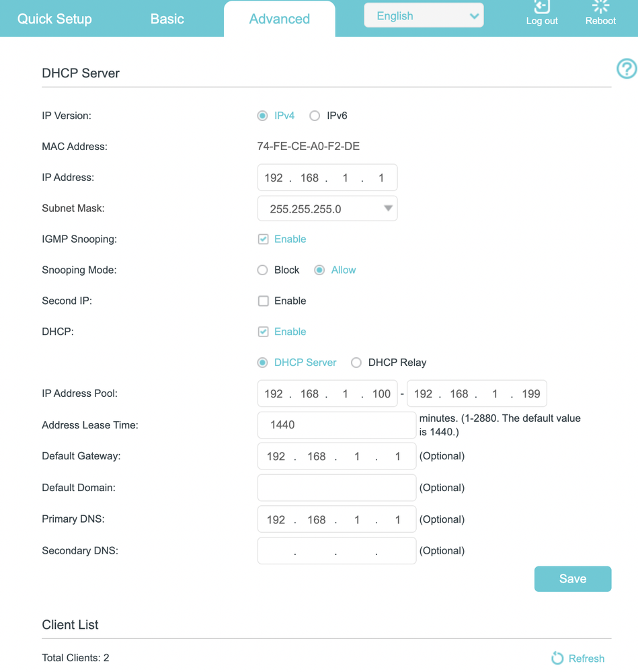Open the help question mark icon
The width and height of the screenshot is (638, 672).
pyautogui.click(x=627, y=69)
